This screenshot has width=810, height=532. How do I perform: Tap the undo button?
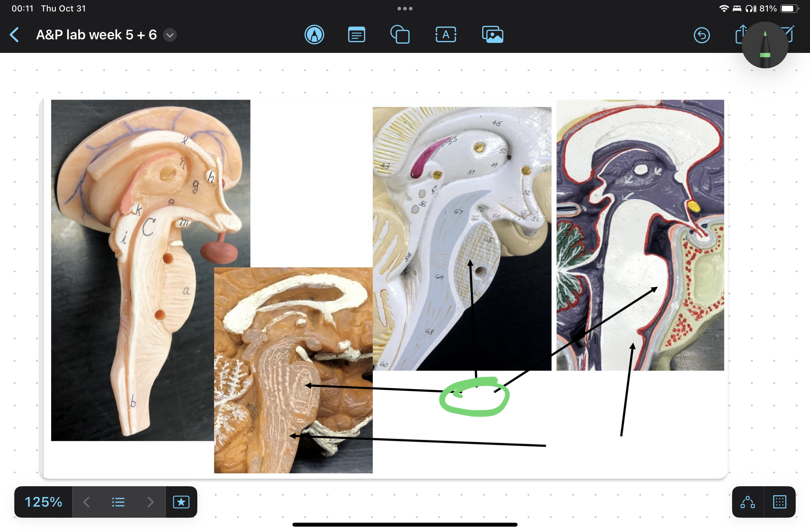point(702,35)
